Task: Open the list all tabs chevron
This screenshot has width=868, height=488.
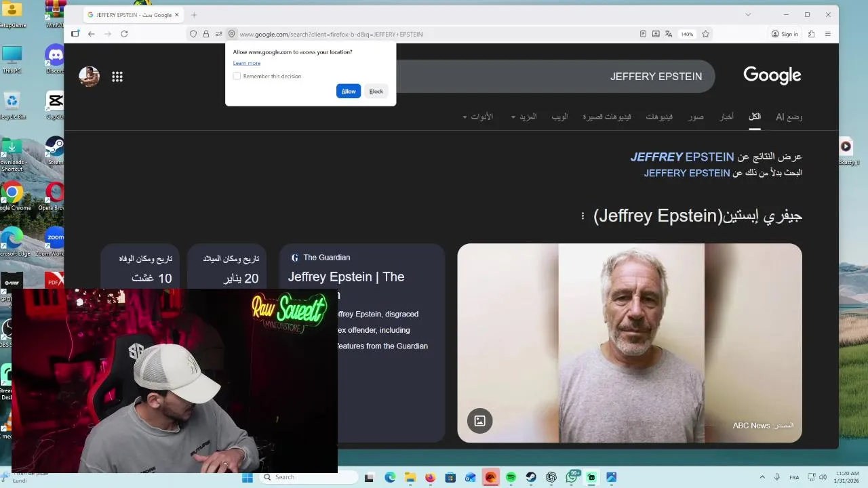Action: click(x=748, y=14)
